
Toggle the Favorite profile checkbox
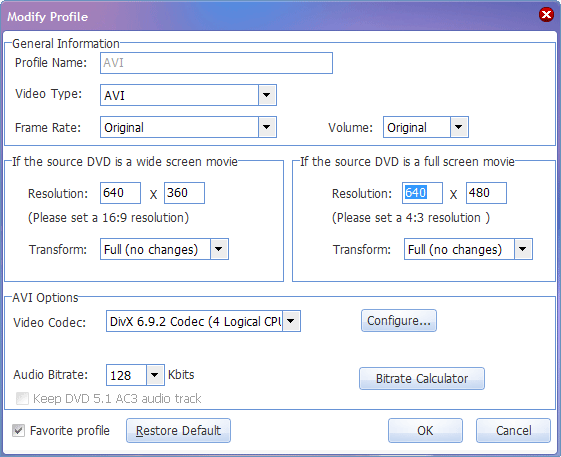click(19, 431)
